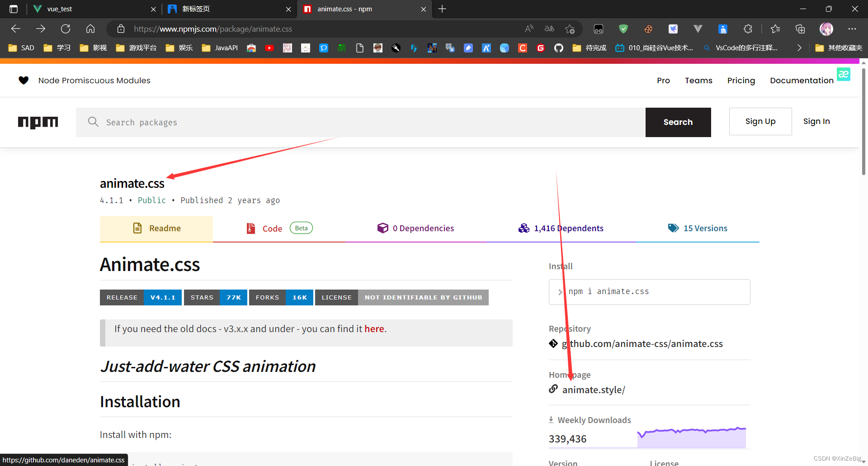Click the page vertical scrollbar thumb
The height and width of the screenshot is (466, 868).
point(863,121)
